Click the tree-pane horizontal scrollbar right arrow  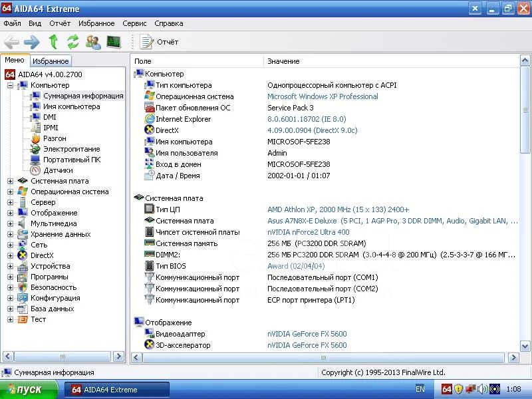(118, 356)
